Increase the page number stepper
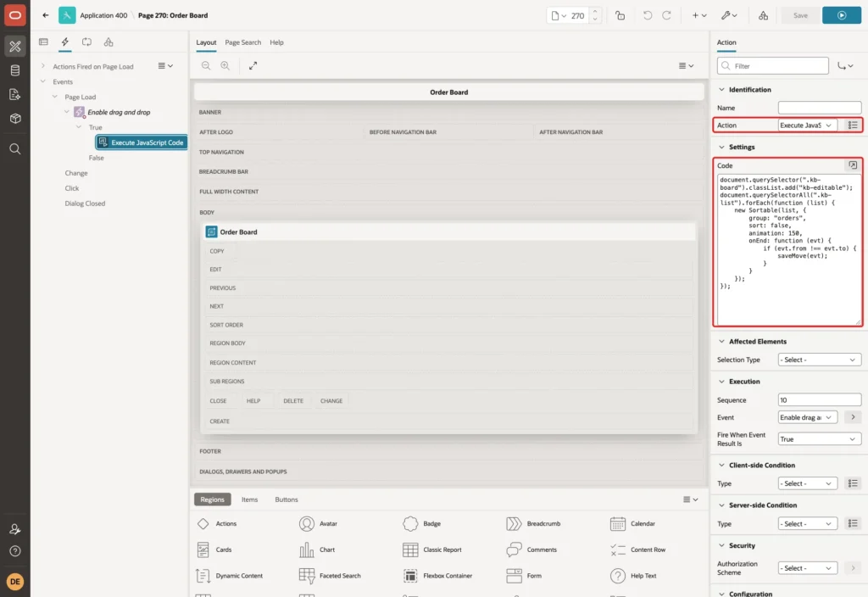Screen dimensions: 868x597 (x=594, y=11)
